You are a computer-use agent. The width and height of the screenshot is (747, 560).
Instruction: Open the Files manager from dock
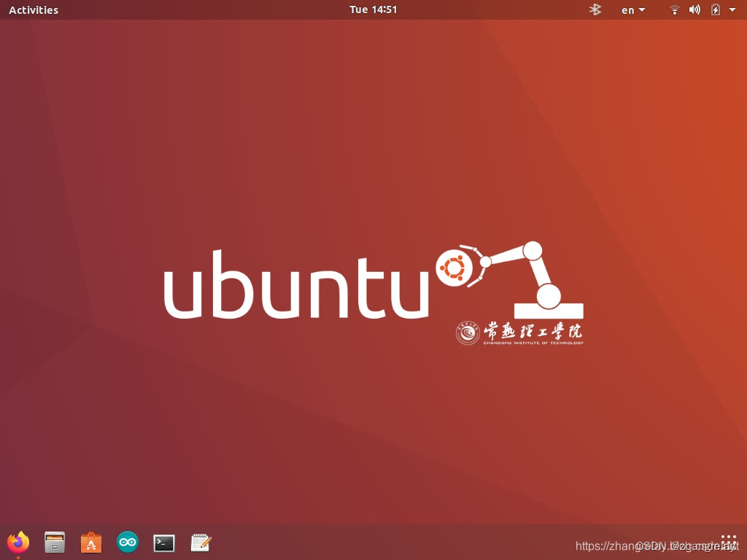point(55,542)
